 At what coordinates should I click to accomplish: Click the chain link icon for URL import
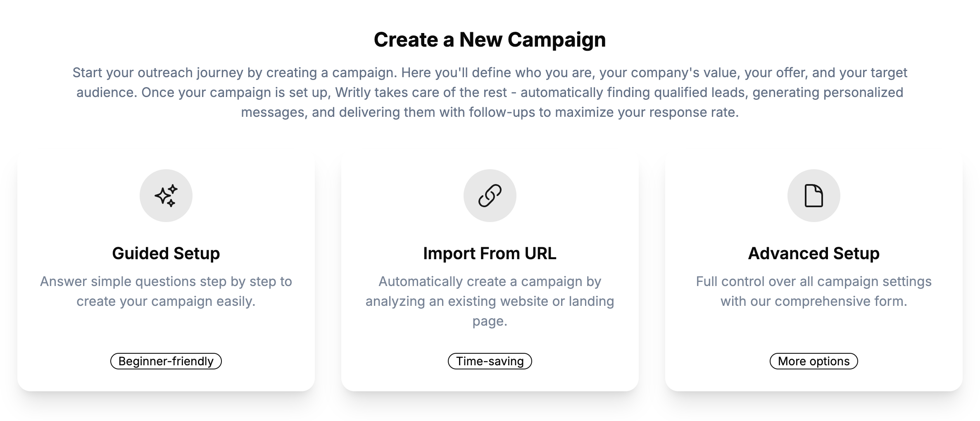coord(490,196)
